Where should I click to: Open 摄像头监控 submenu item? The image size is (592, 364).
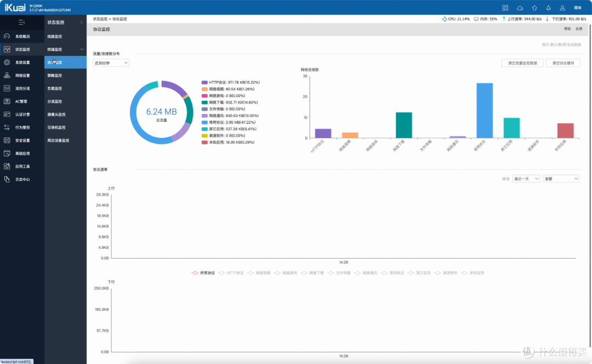[56, 115]
